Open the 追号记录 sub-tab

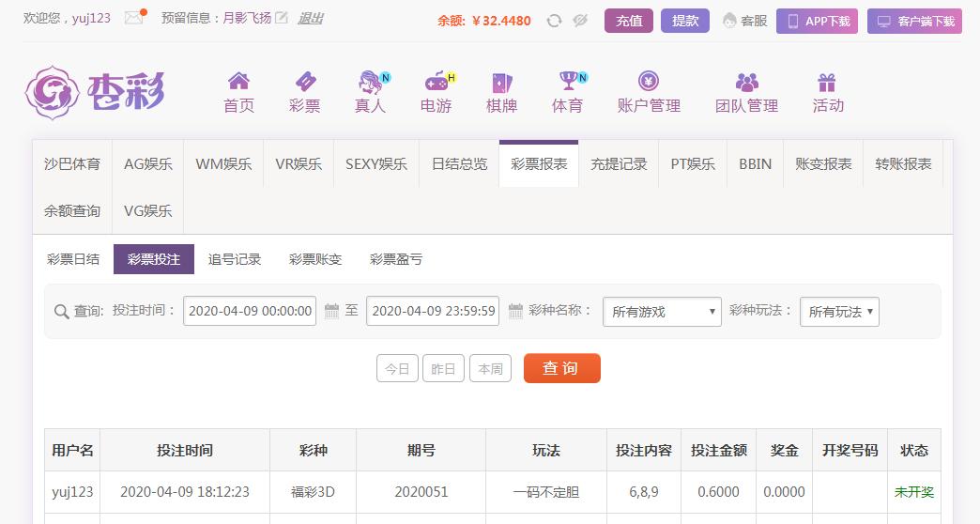235,259
